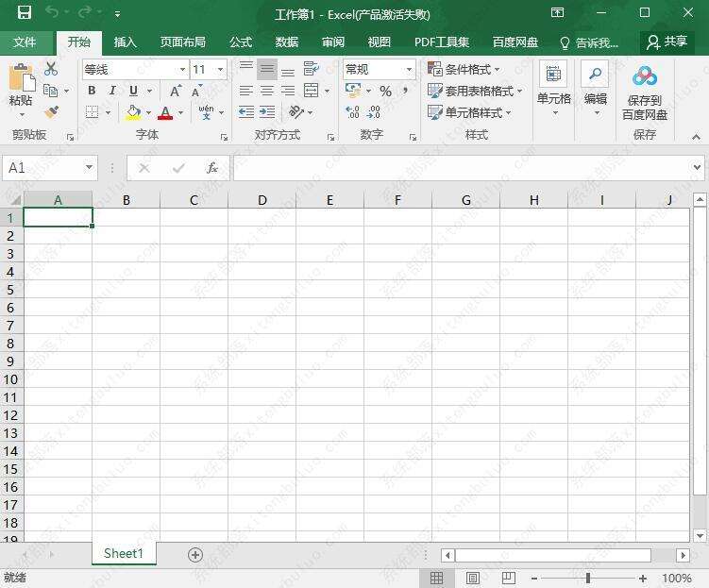Increase indent
The image size is (709, 588).
pyautogui.click(x=267, y=111)
